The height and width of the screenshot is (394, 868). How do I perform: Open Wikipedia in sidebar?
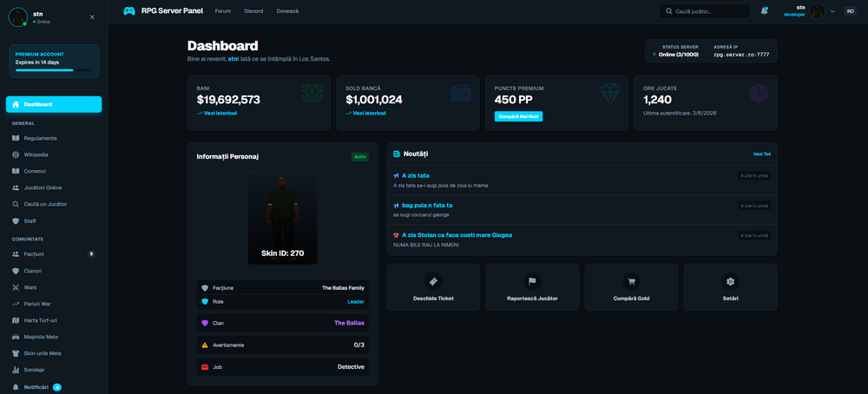coord(54,154)
